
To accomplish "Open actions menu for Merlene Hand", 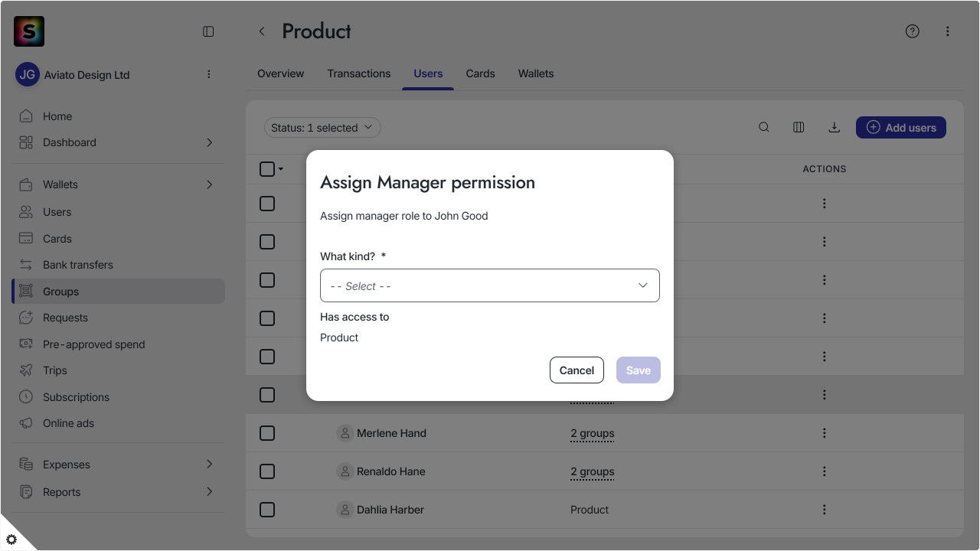I will 824,433.
